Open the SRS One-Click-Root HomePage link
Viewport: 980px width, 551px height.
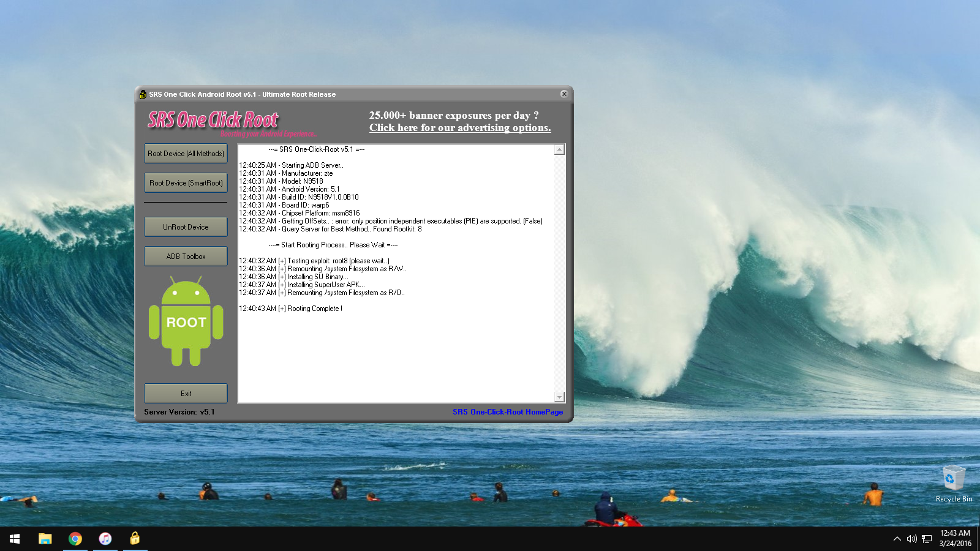(x=507, y=412)
